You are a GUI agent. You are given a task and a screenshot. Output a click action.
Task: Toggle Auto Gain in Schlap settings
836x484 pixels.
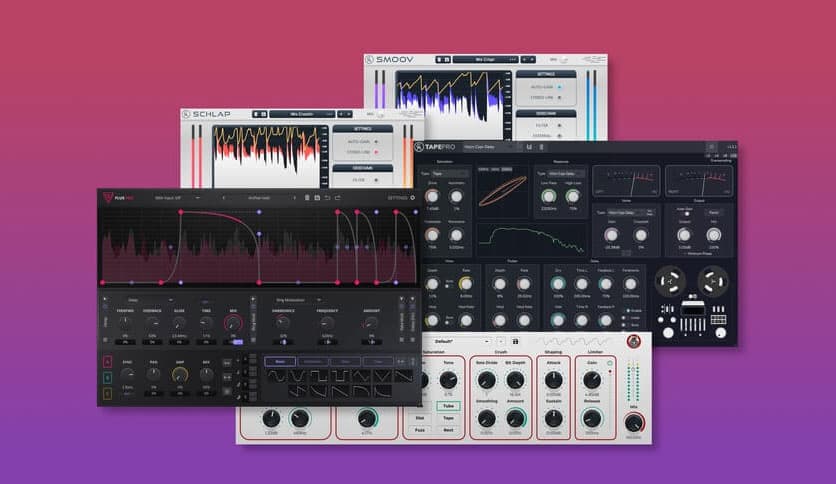click(x=376, y=142)
